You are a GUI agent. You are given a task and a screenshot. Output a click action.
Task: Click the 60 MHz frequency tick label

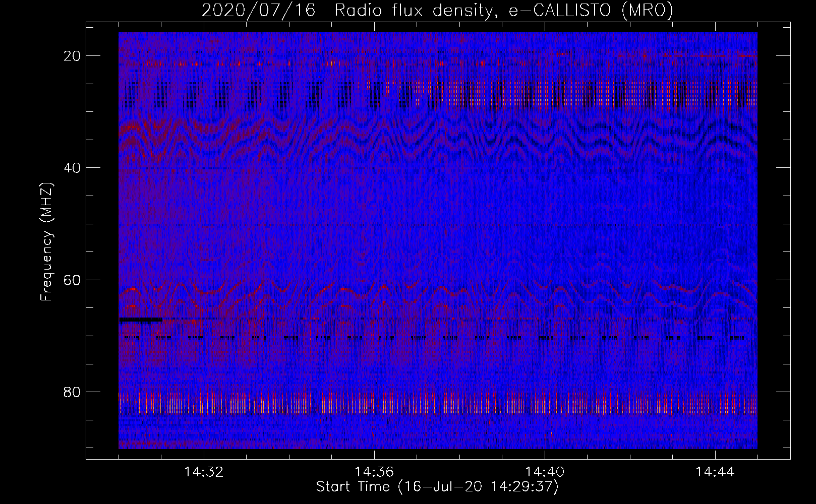73,279
